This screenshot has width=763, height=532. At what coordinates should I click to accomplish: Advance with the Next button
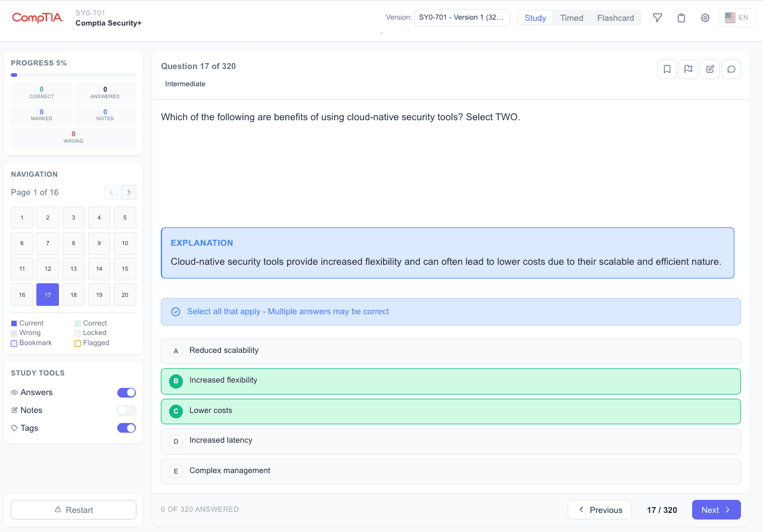tap(716, 509)
